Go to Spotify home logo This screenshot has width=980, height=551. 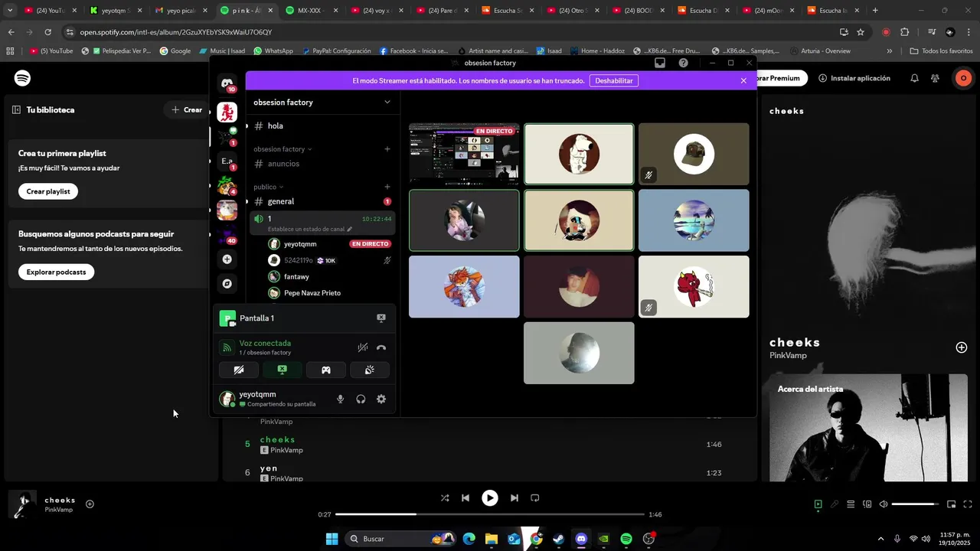coord(23,78)
